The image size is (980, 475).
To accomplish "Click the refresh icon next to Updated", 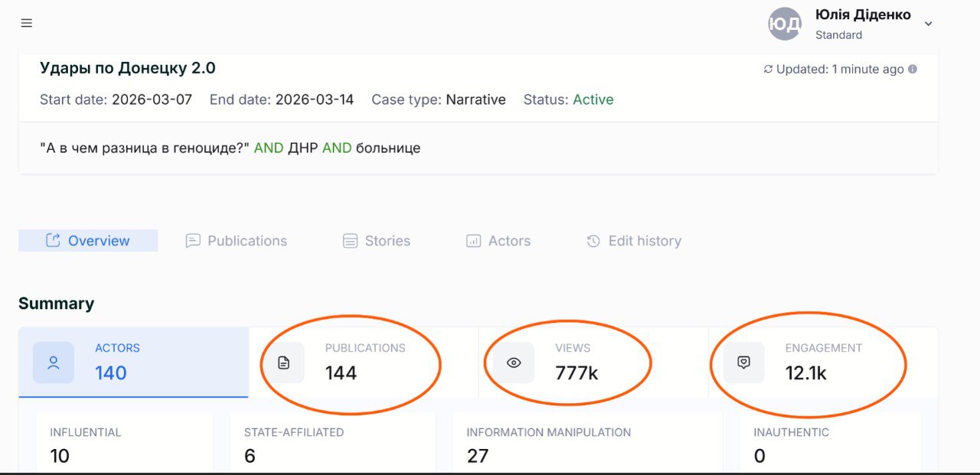I will pyautogui.click(x=768, y=70).
